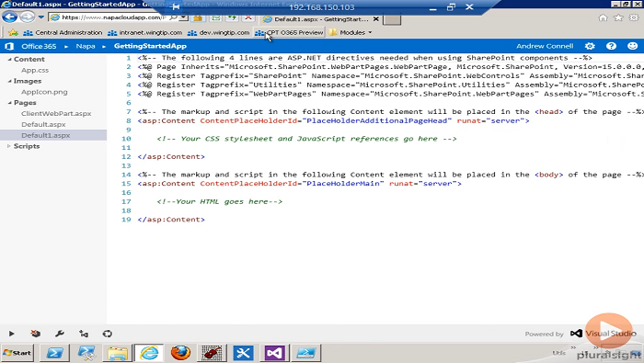Open Visual Studio from the taskbar
Image resolution: width=644 pixels, height=363 pixels.
[x=274, y=353]
